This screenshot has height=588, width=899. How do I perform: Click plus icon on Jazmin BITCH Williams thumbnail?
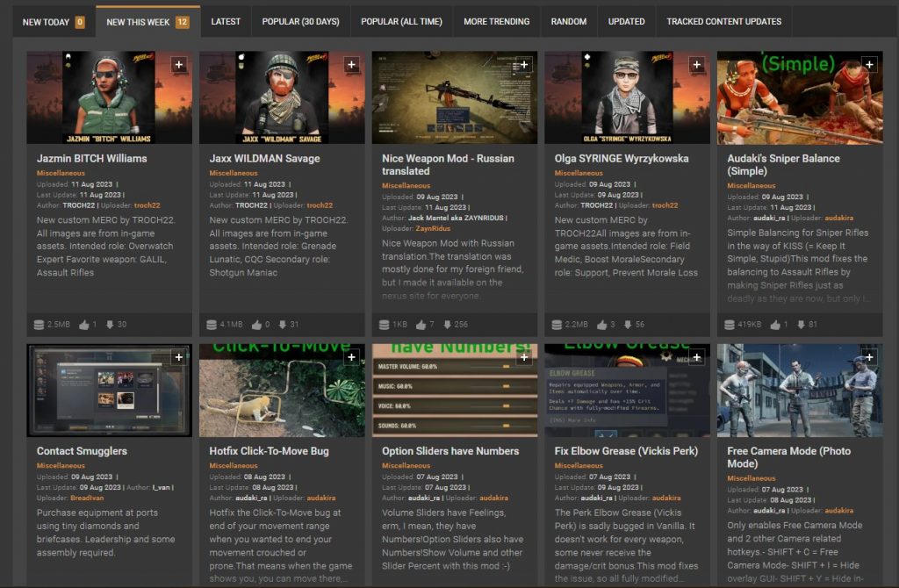[x=178, y=64]
